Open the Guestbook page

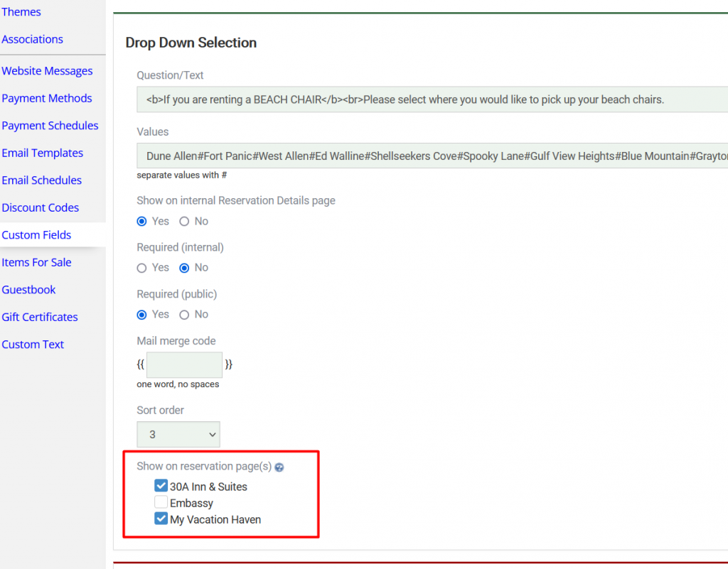tap(28, 290)
